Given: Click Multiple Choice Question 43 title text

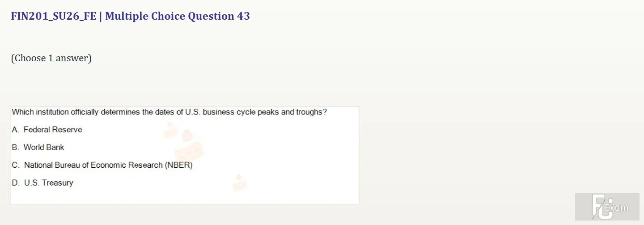Looking at the screenshot, I should pos(178,17).
